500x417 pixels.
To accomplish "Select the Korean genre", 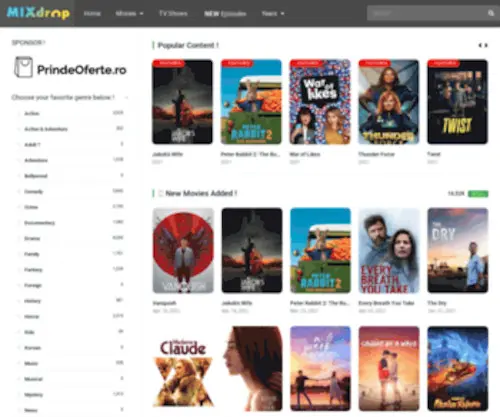I will [x=33, y=348].
